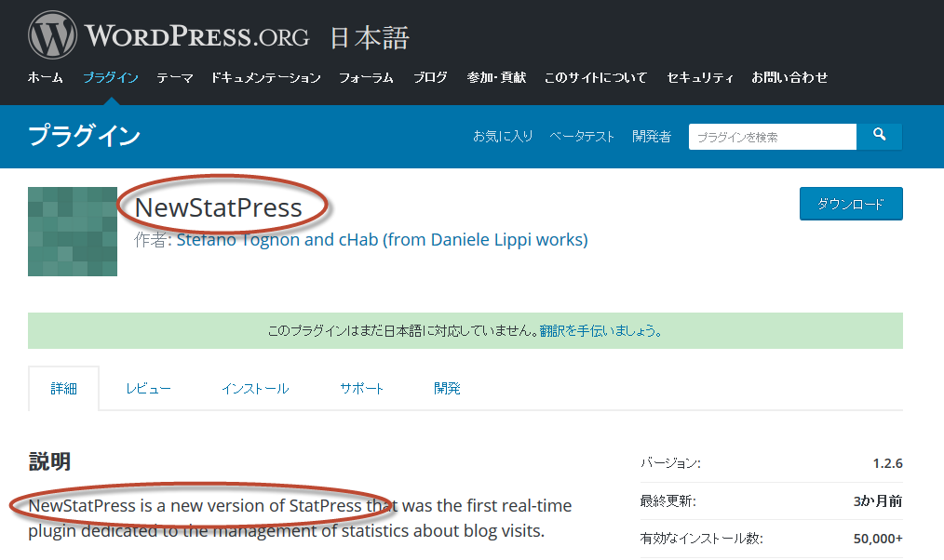Open the ホーム menu item
Screen dimensions: 944x560
(x=46, y=77)
